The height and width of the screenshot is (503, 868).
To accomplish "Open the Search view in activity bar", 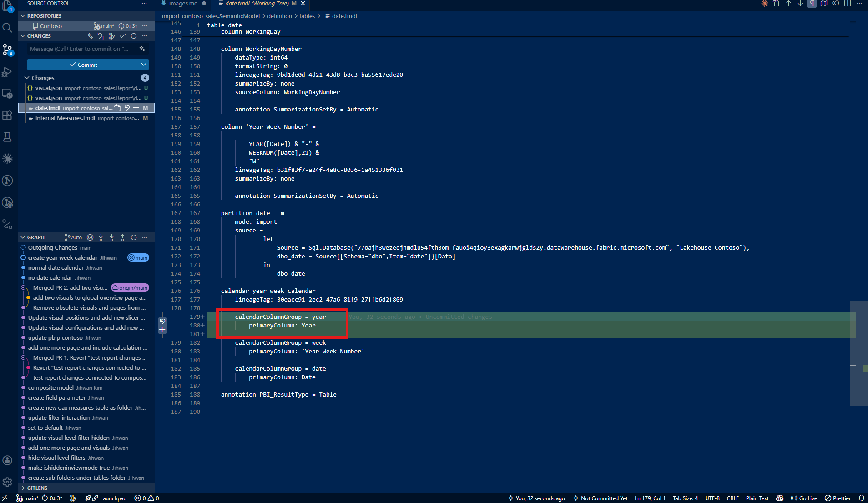I will tap(7, 28).
